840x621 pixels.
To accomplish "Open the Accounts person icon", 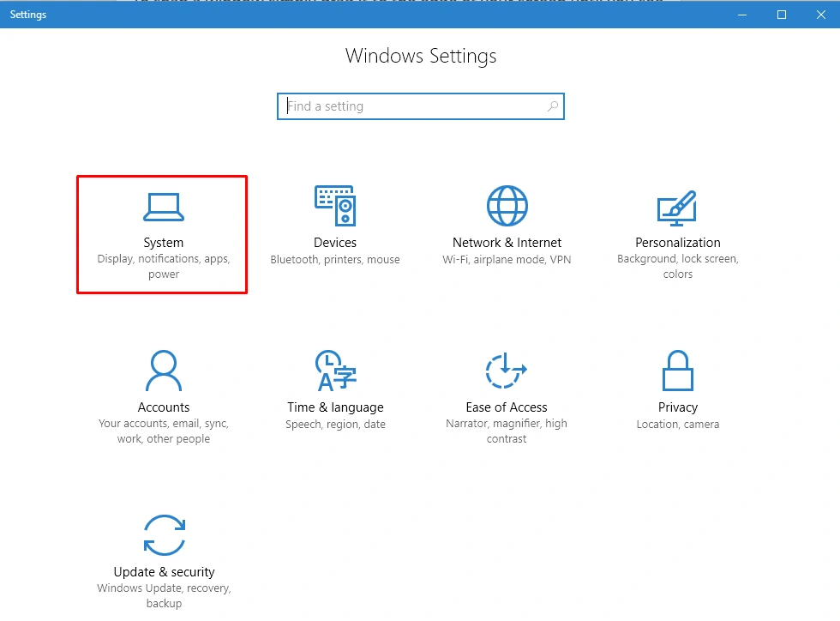I will click(x=164, y=371).
